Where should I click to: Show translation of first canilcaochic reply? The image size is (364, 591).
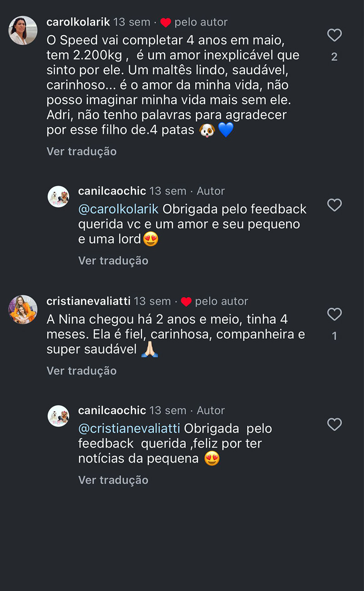(x=113, y=260)
